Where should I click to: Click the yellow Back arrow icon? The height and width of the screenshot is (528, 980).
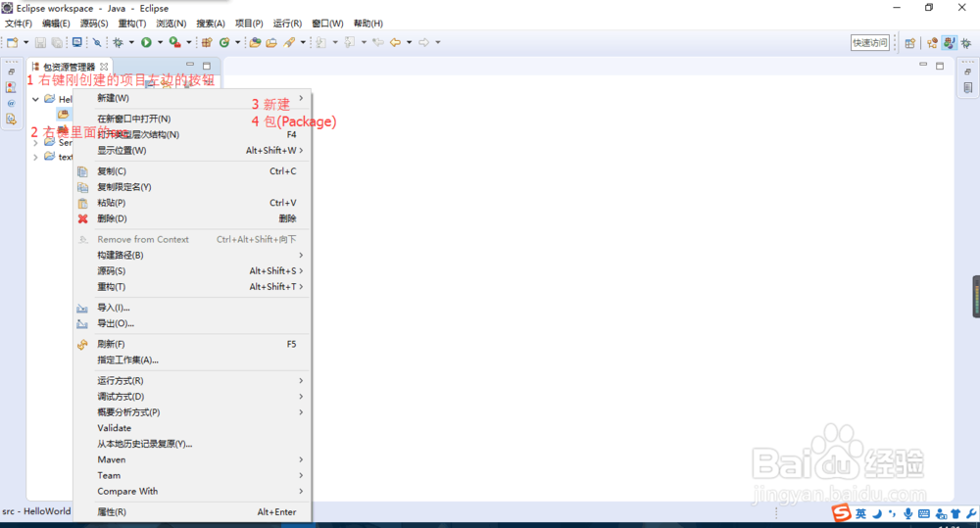(395, 42)
